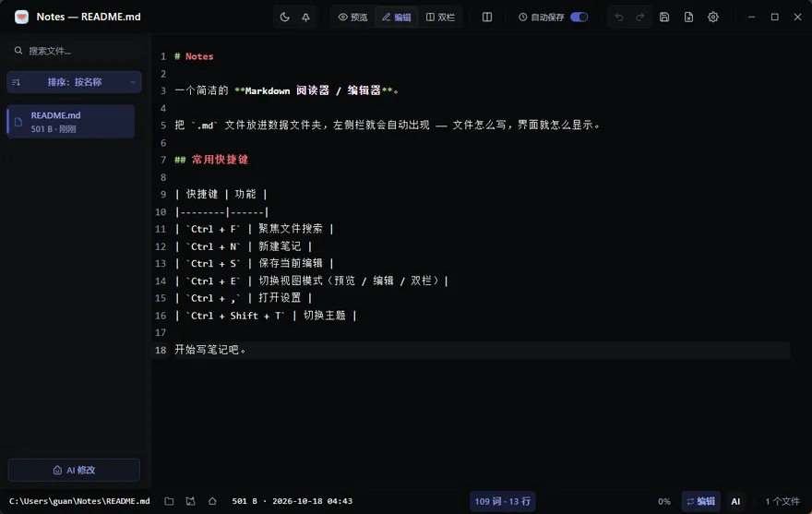Click line number 17 in the gutter
812x514 pixels.
(x=161, y=332)
